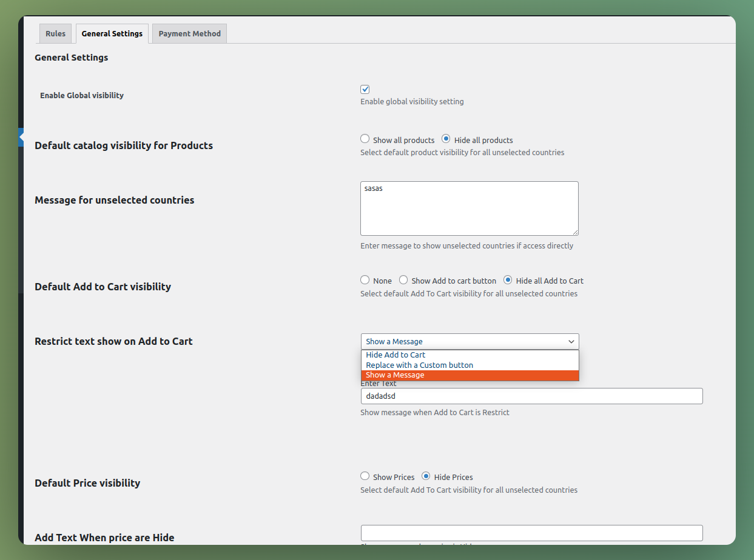The width and height of the screenshot is (754, 560).
Task: Select highlighted Show a Message list option
Action: 395,375
